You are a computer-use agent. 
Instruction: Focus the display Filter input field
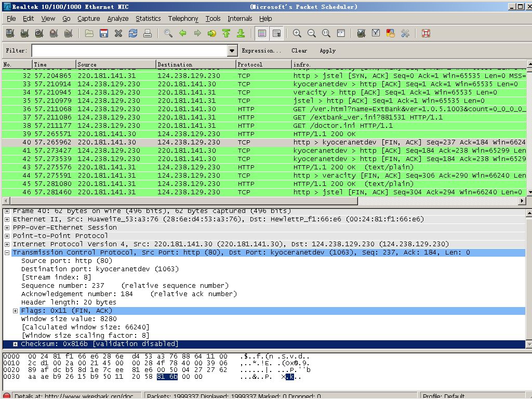tap(129, 50)
